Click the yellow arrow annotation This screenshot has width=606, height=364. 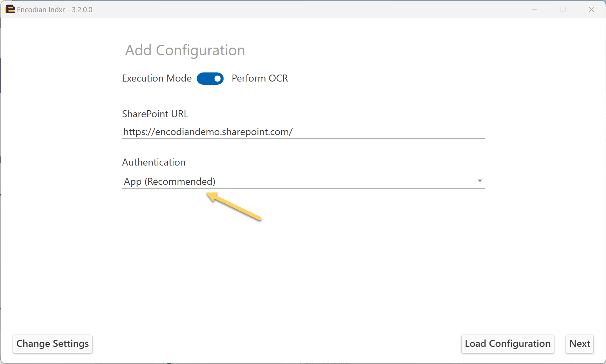[x=234, y=206]
